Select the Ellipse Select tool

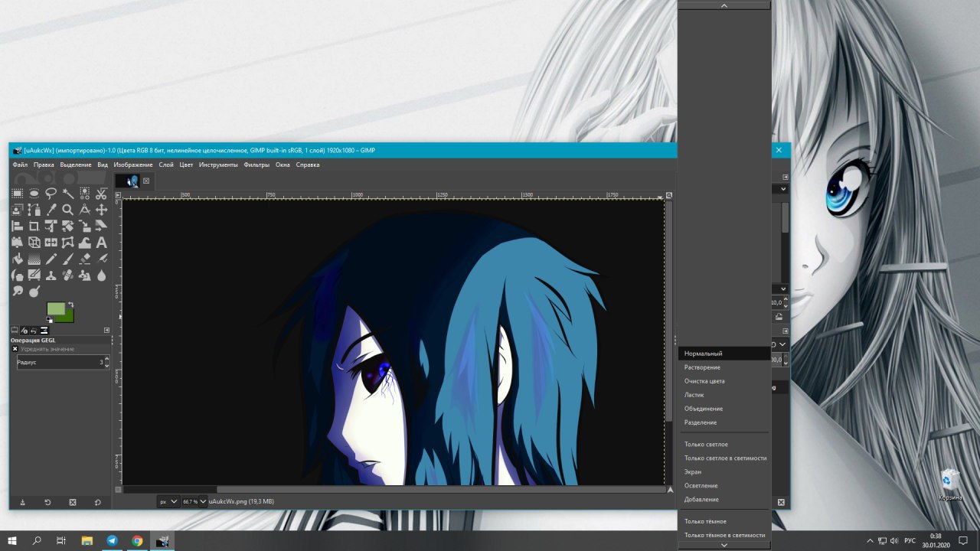pos(34,194)
